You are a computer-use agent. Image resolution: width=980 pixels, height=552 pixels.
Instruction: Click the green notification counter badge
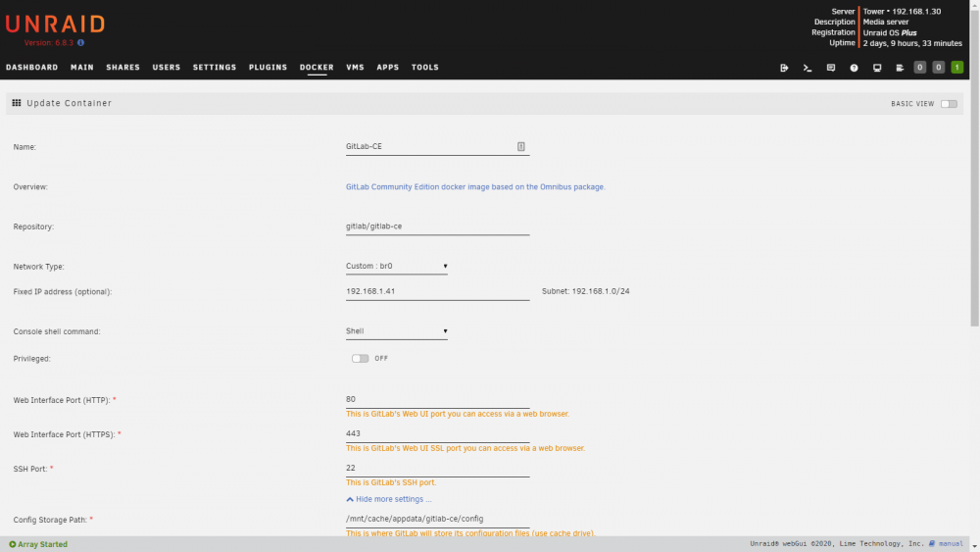coord(956,68)
